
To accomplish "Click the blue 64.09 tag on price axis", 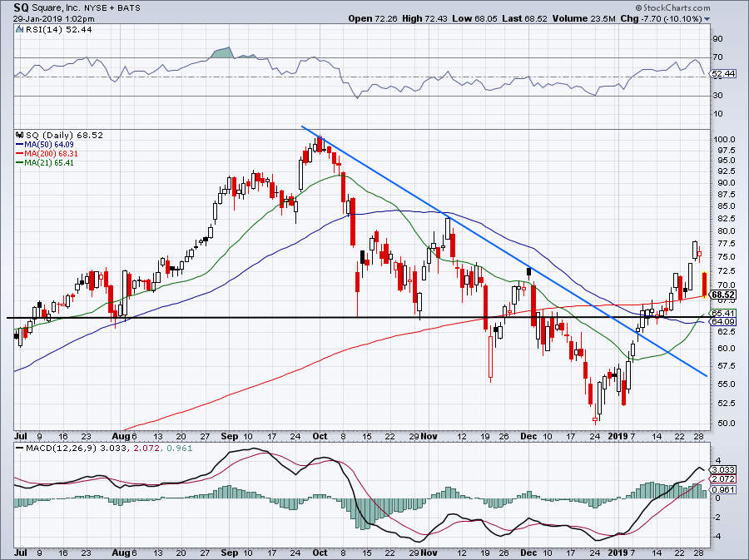I will tap(723, 322).
